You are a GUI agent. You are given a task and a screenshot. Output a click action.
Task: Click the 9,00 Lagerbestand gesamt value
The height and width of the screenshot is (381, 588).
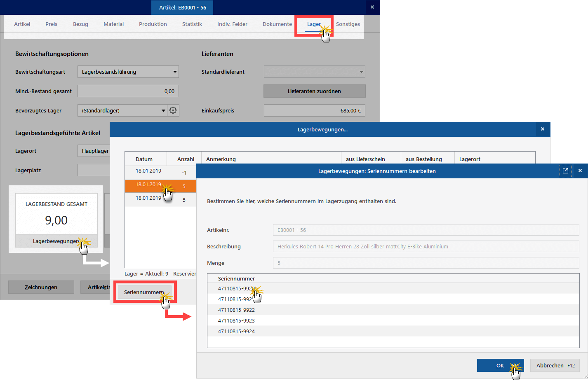point(56,220)
